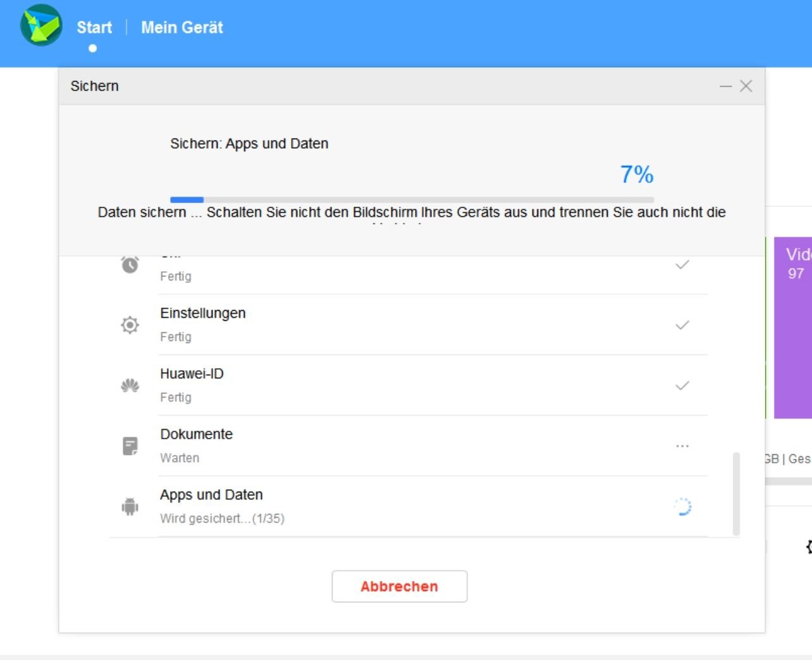Click the Apps und Daten spinner
This screenshot has height=660, width=812.
(x=682, y=507)
